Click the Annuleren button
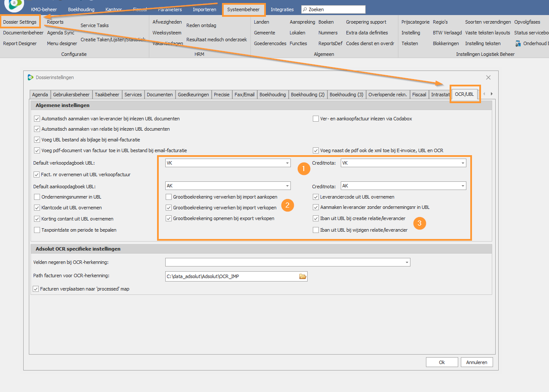 [x=477, y=362]
